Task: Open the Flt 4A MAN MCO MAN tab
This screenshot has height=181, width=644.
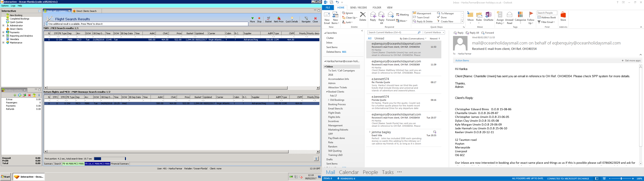Action: pyautogui.click(x=73, y=164)
